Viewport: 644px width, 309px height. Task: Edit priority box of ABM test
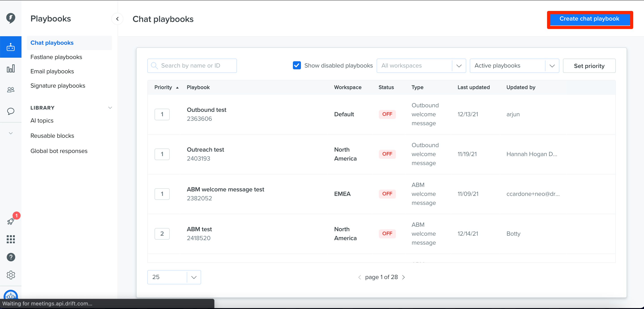162,234
